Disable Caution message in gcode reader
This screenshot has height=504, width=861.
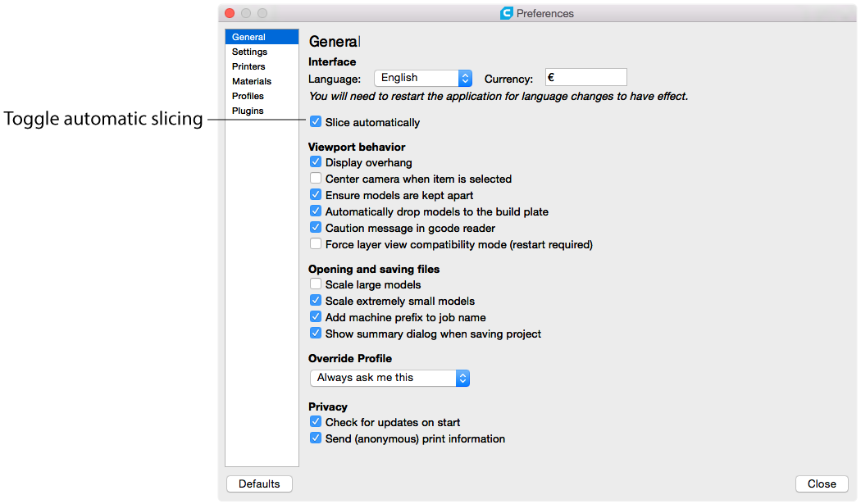point(315,227)
